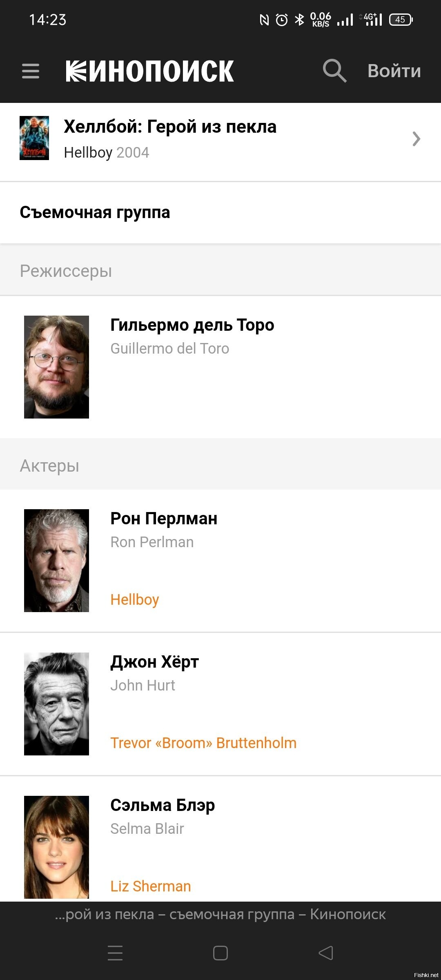Image resolution: width=441 pixels, height=980 pixels.
Task: Tap the Hellboy movie poster thumbnail
Action: pyautogui.click(x=34, y=138)
